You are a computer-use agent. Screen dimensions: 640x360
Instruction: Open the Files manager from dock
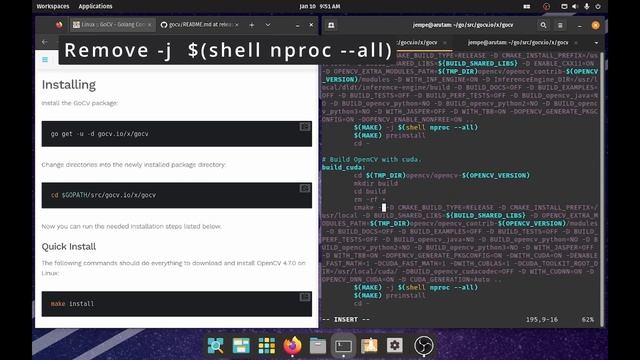pyautogui.click(x=318, y=345)
